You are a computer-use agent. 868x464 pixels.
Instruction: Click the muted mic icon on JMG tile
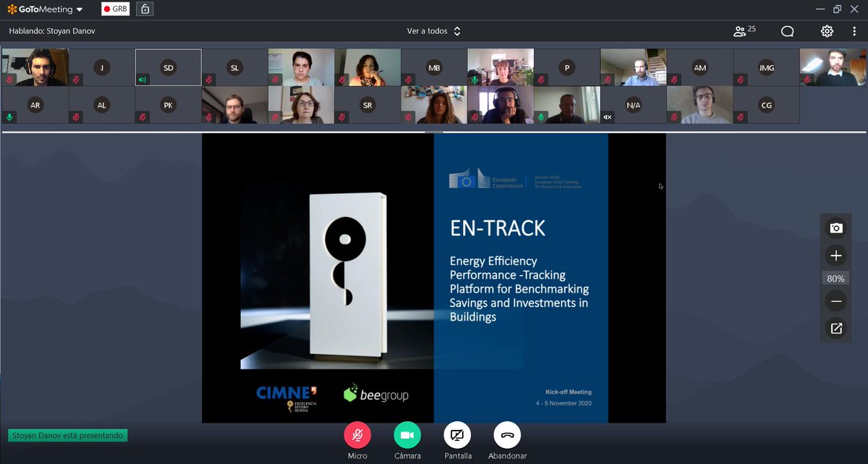pos(741,80)
